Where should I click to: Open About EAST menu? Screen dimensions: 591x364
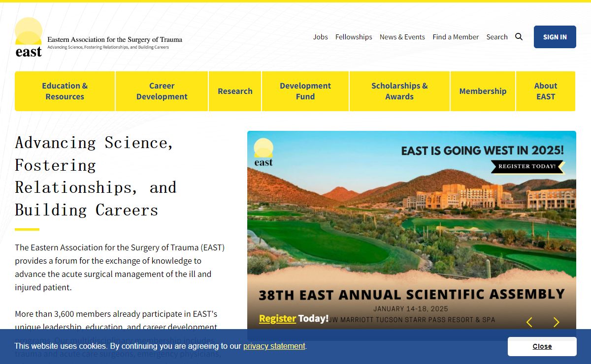[546, 91]
